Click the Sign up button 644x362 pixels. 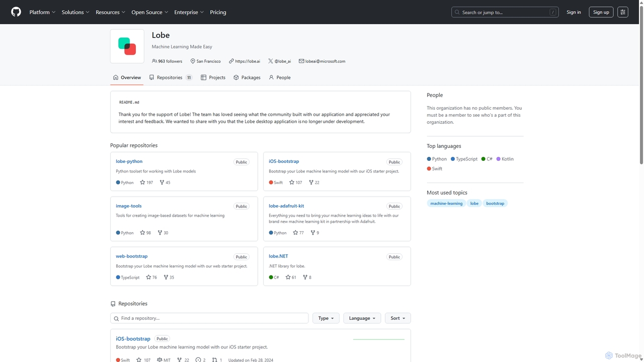(x=601, y=12)
